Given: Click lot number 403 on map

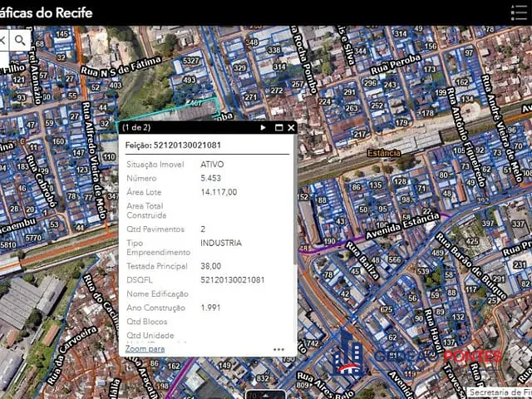Looking at the screenshot, I should (x=116, y=85).
